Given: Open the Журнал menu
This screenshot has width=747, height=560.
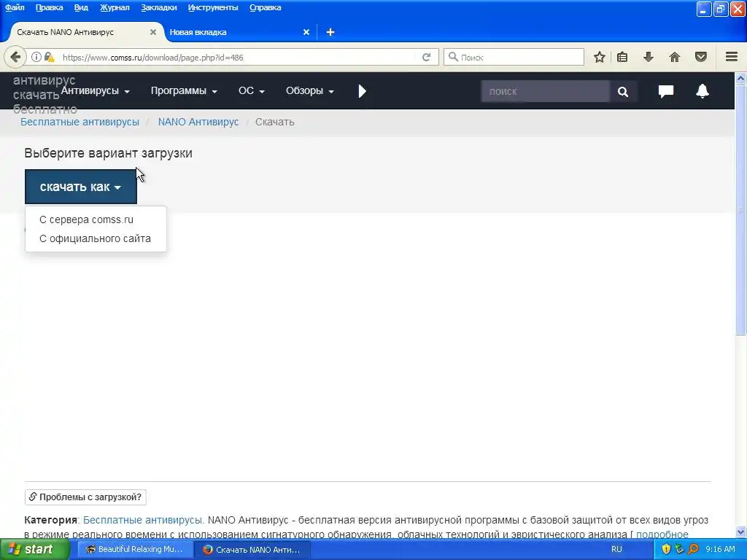Looking at the screenshot, I should [115, 7].
